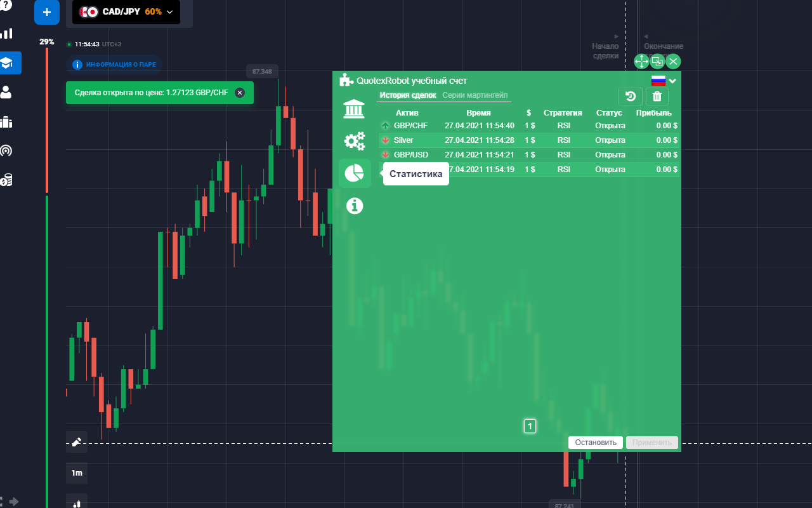Open the 1m timeframe selector
Viewport: 812px width, 508px height.
(77, 473)
